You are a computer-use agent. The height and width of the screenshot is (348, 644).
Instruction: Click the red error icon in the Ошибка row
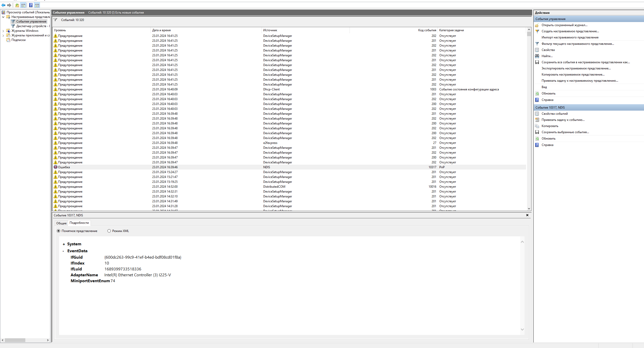click(x=56, y=167)
